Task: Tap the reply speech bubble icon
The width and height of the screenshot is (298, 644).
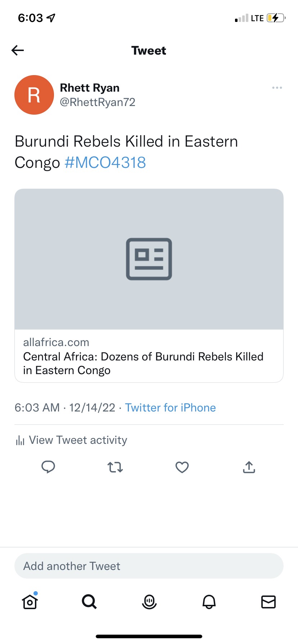Action: 48,467
